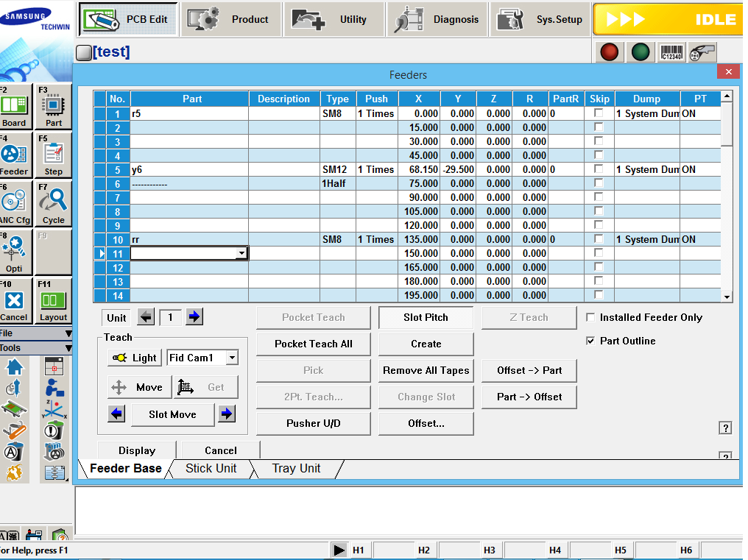Select the X value cell in row 5
Viewport: 748px width, 560px height.
tap(419, 169)
